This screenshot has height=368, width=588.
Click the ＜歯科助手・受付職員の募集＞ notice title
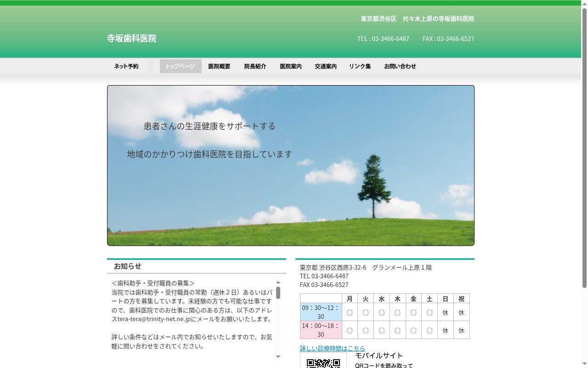[x=153, y=283]
